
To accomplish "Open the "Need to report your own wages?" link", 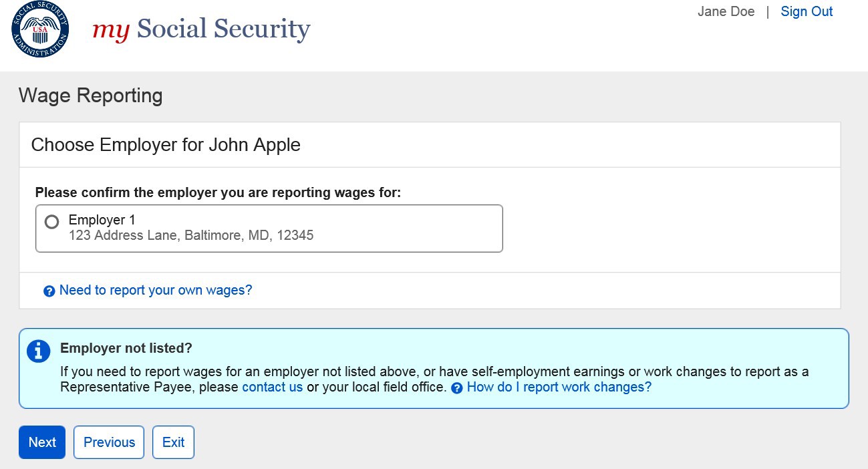I will coord(156,290).
